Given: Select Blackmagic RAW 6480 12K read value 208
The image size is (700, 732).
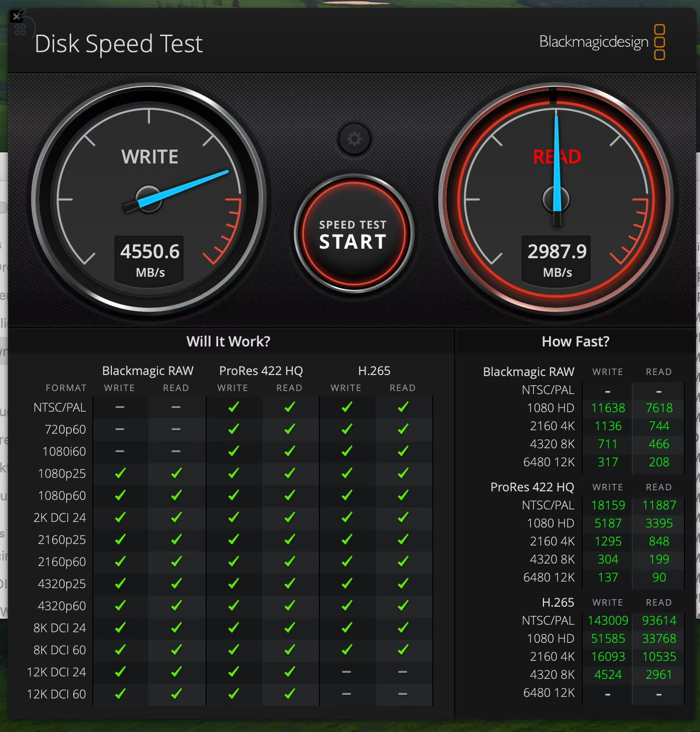Looking at the screenshot, I should 659,462.
